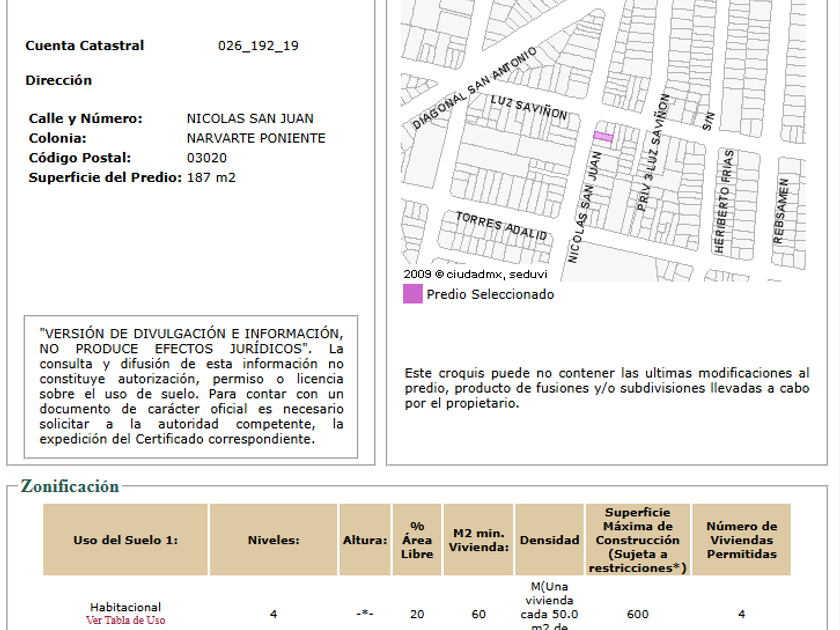Click the Superficie del Predio label
The height and width of the screenshot is (630, 840).
click(105, 177)
